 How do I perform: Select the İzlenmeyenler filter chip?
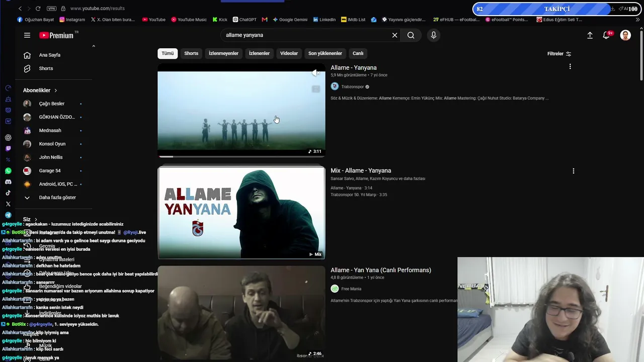[224, 53]
